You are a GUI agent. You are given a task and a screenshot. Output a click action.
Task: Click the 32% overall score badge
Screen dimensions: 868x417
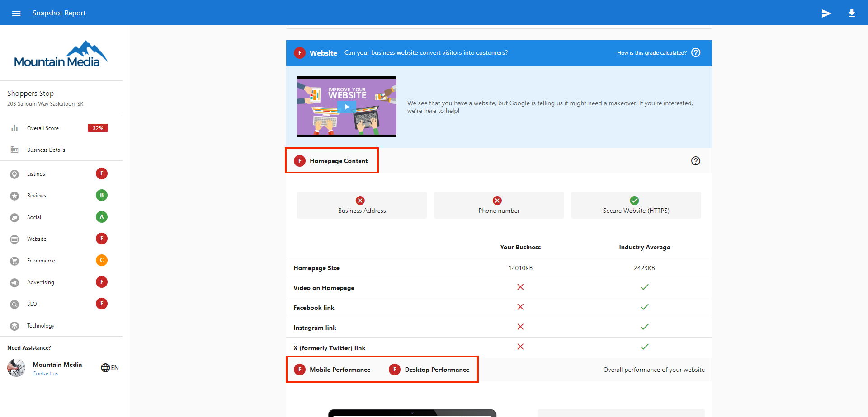click(98, 128)
